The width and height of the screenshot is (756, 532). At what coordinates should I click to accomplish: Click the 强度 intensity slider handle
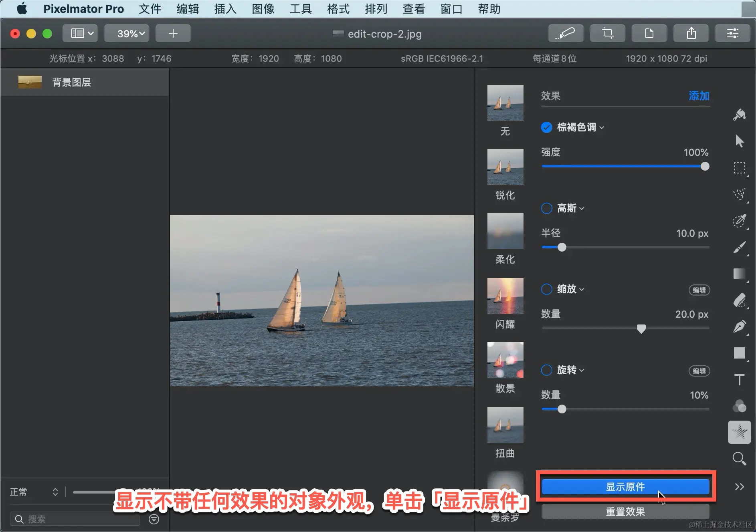pos(705,166)
